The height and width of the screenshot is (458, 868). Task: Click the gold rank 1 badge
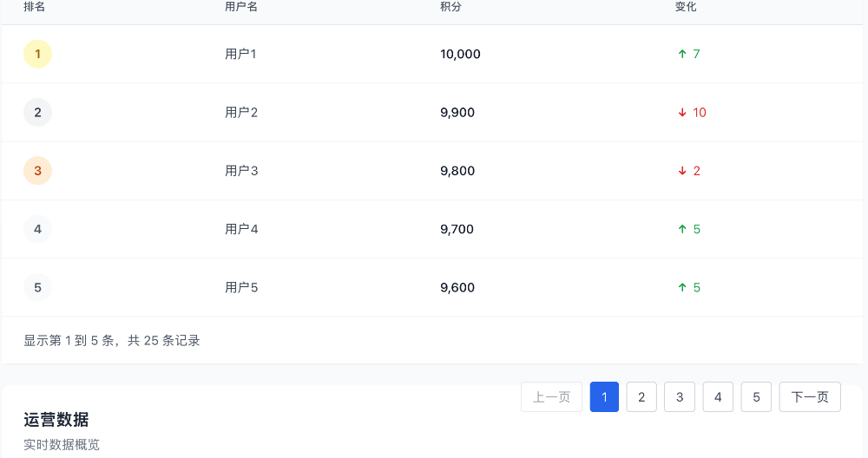(37, 54)
